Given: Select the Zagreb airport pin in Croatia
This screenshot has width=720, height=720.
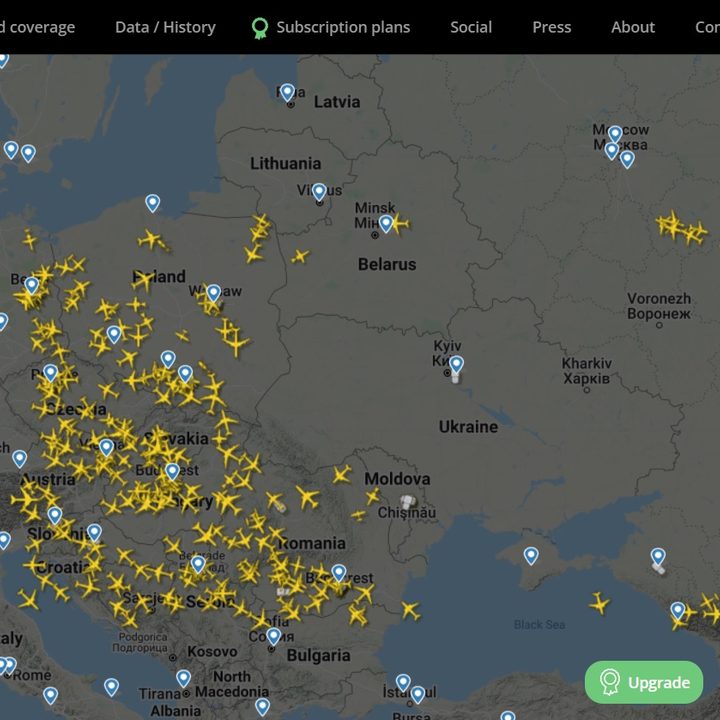Looking at the screenshot, I should click(94, 533).
